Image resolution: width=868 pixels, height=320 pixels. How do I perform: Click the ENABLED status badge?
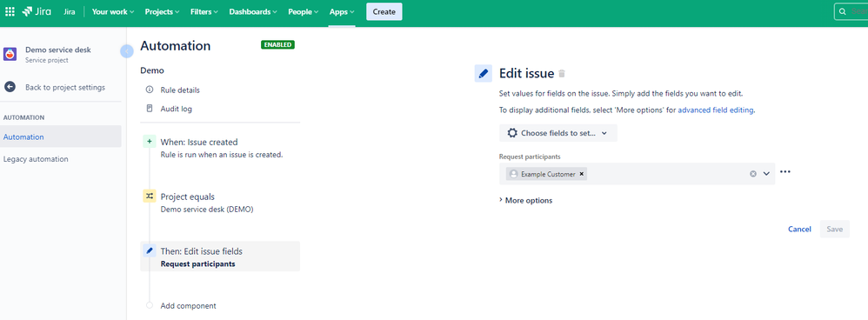click(x=278, y=45)
